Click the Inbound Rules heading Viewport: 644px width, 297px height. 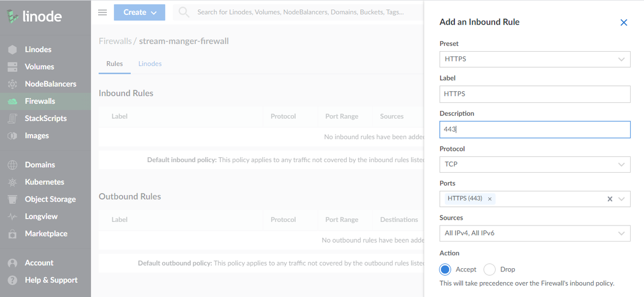point(126,93)
